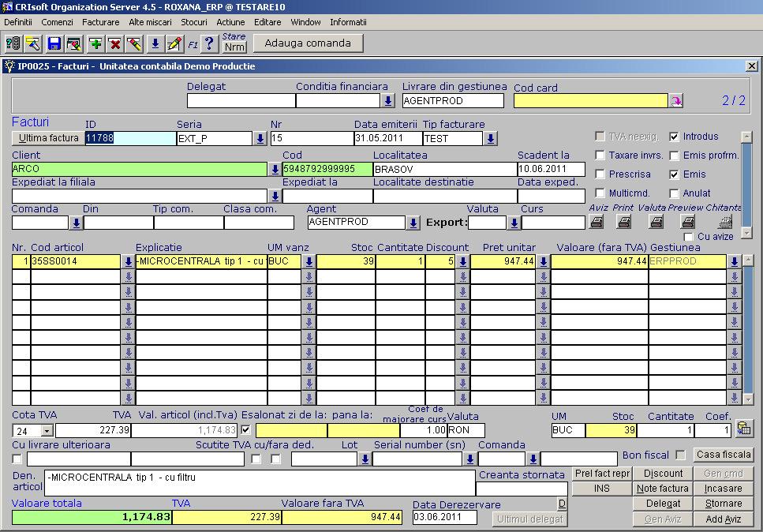Click the clear record eraser toolbar icon
The image size is (763, 532).
tap(135, 43)
